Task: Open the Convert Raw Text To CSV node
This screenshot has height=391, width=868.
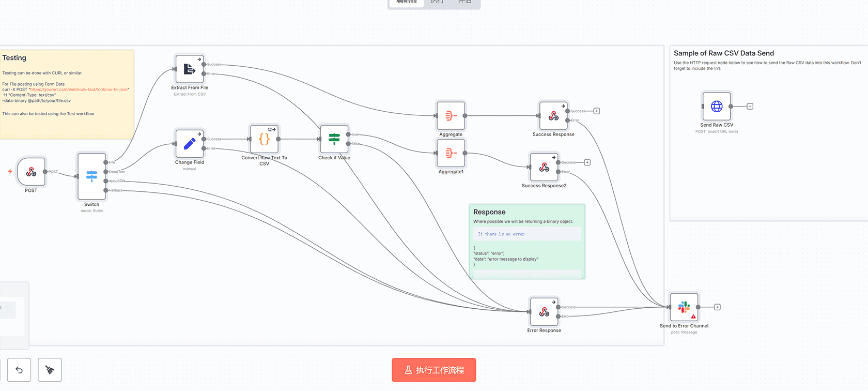Action: pos(264,139)
